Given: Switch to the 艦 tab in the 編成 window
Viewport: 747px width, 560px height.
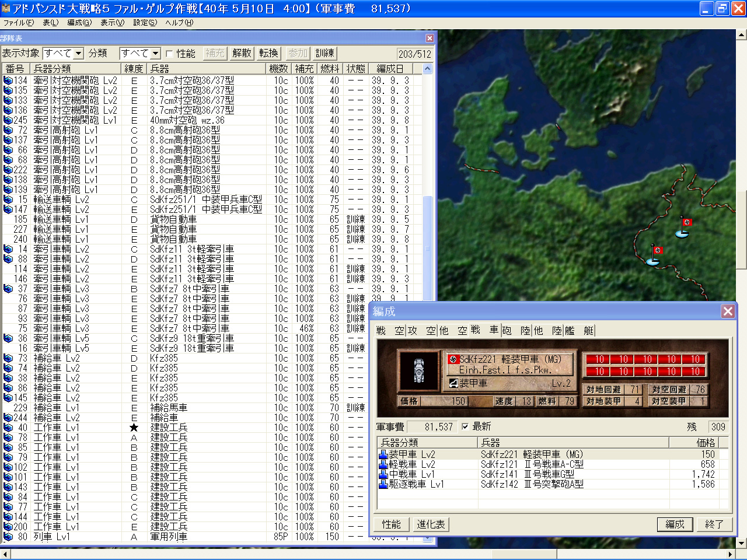Looking at the screenshot, I should 570,330.
